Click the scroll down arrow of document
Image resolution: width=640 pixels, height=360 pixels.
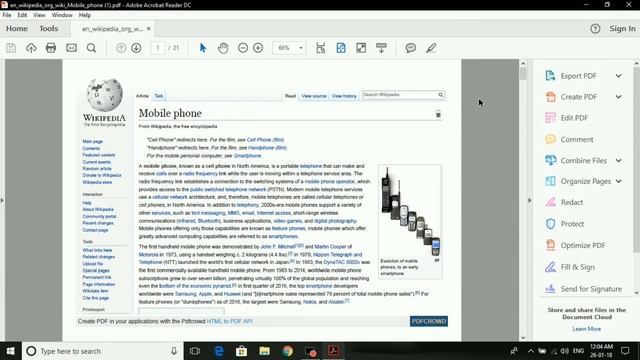coord(523,338)
